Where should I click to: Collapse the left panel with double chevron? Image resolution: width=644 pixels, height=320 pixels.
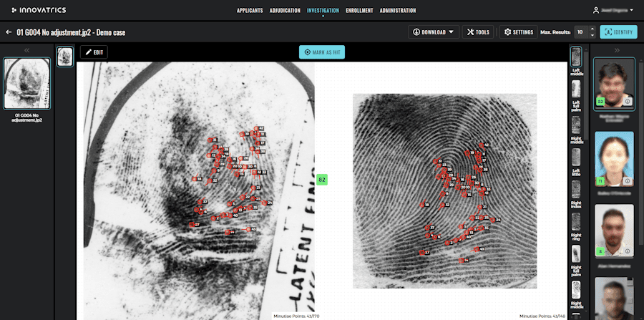26,50
